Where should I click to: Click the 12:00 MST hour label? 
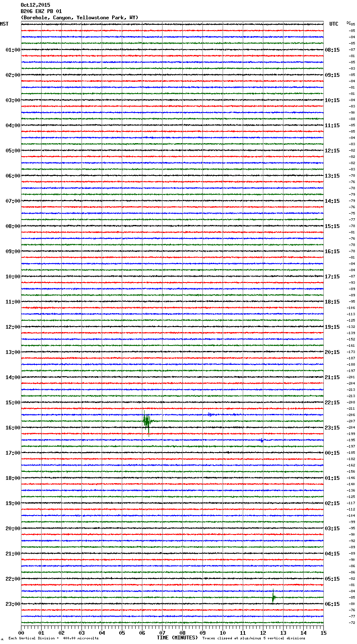point(13,327)
